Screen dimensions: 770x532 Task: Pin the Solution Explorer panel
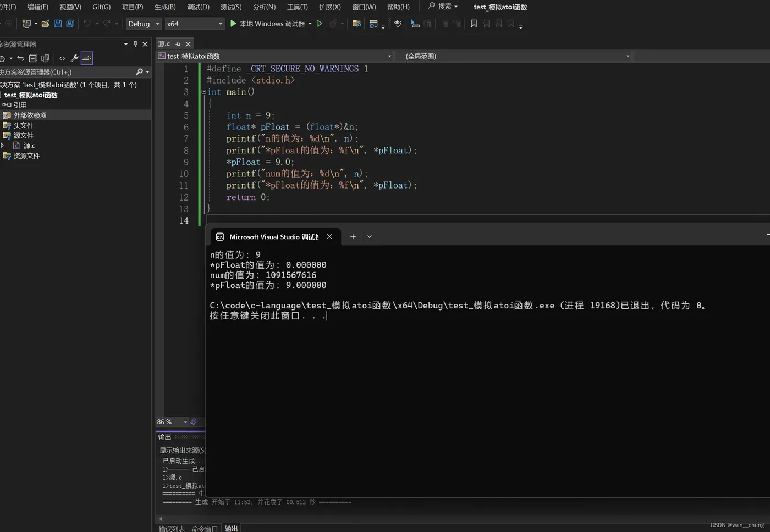pyautogui.click(x=135, y=44)
